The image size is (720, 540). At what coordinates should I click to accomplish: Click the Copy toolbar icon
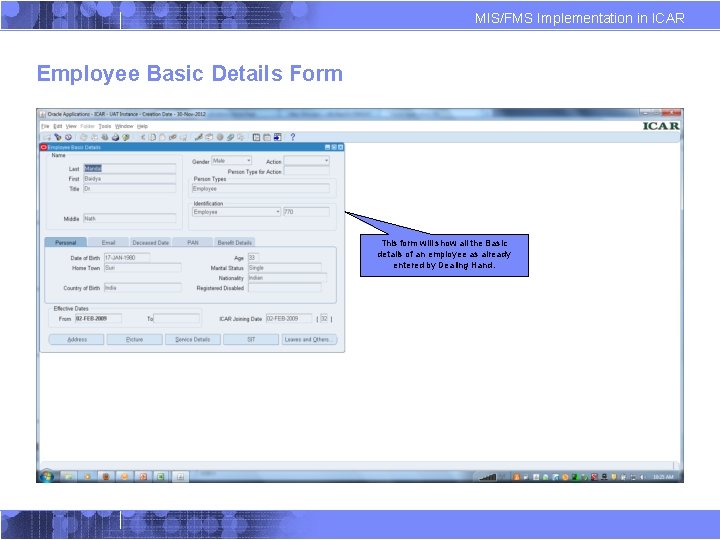click(x=152, y=137)
